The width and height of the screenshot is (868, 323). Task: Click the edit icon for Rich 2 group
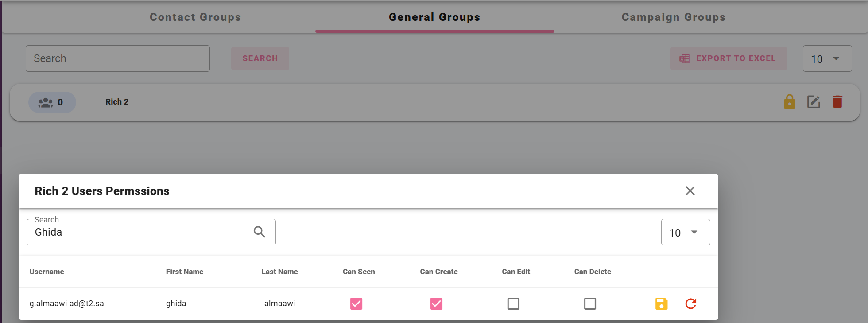click(814, 102)
